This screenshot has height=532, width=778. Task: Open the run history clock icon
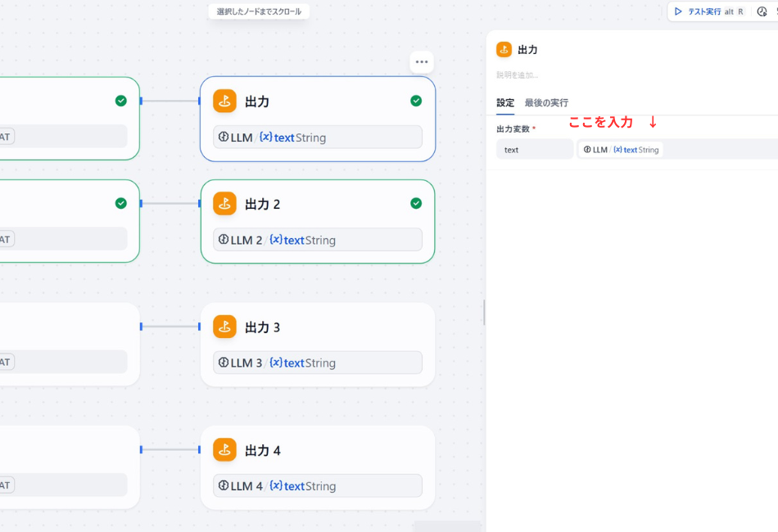coord(762,11)
